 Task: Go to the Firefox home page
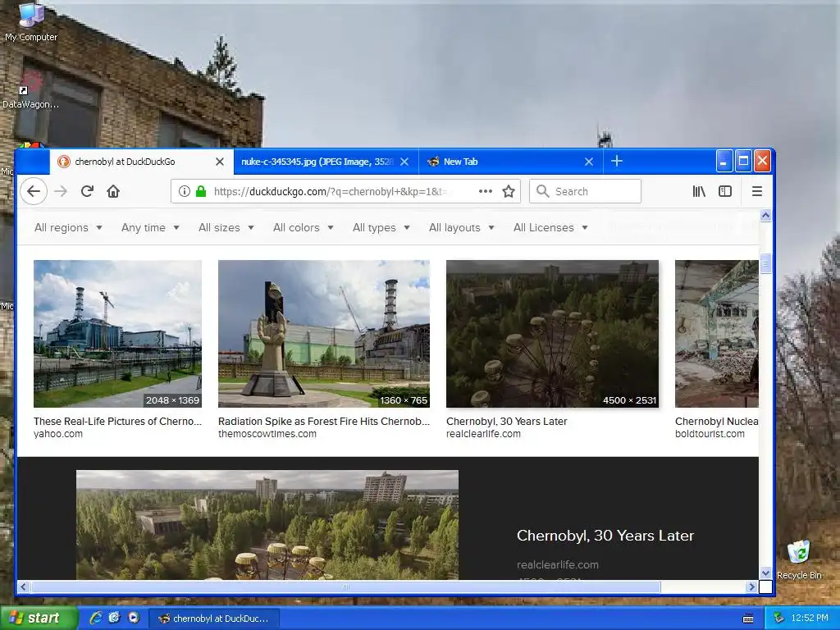point(113,191)
